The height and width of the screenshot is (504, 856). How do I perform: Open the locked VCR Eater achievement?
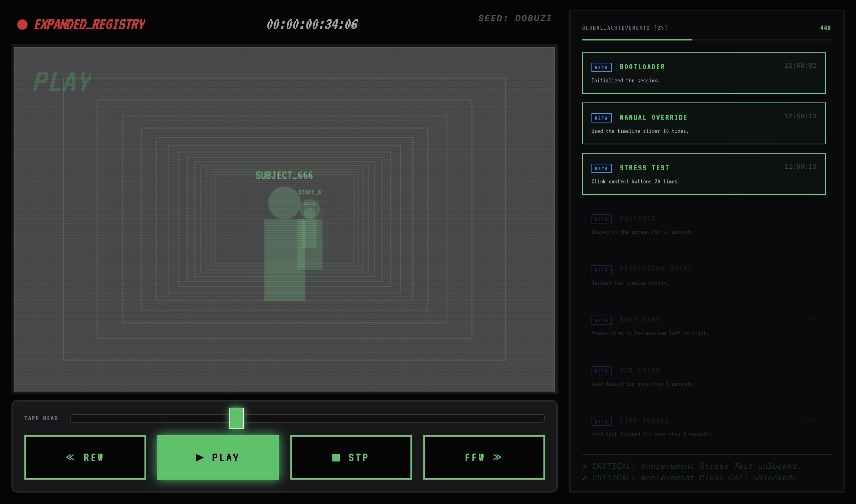pyautogui.click(x=703, y=376)
